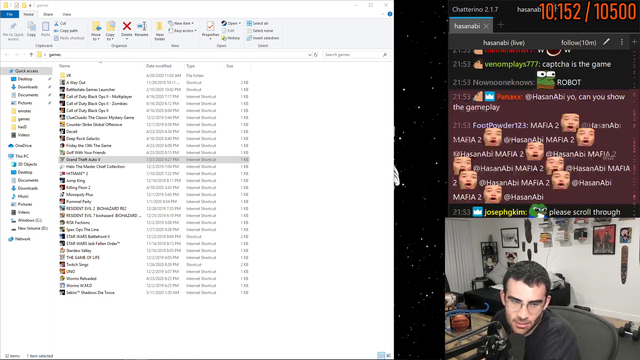Switch to the View ribbon tab

pyautogui.click(x=67, y=14)
